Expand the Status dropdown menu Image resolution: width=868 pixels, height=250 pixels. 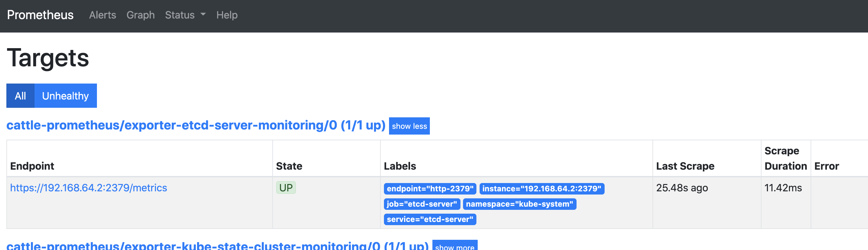click(185, 15)
